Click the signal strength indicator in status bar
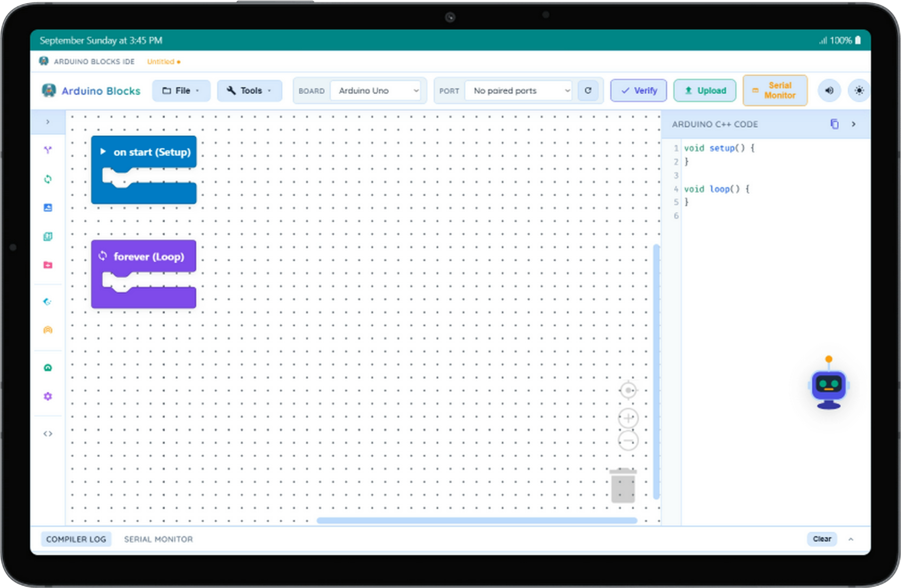Viewport: 901px width, 588px height. pos(823,40)
